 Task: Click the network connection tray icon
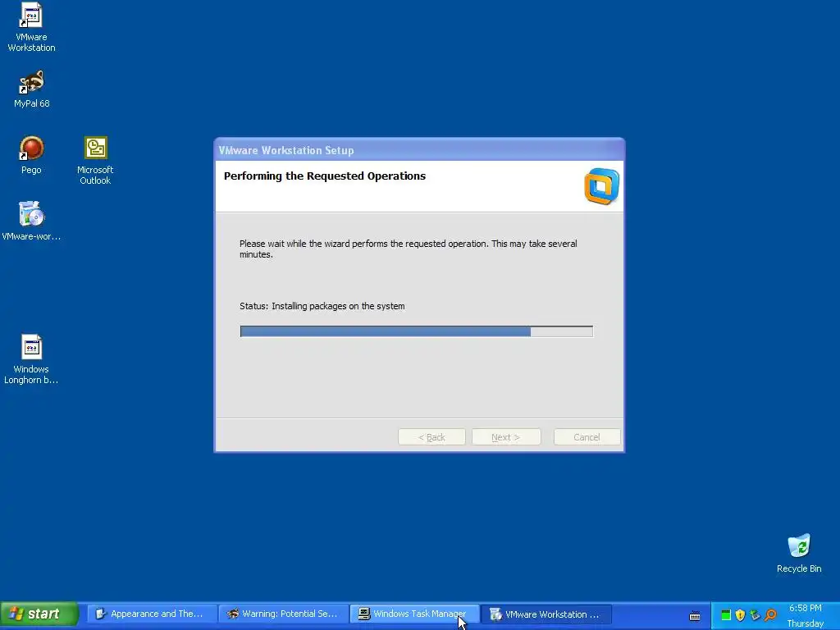point(756,615)
